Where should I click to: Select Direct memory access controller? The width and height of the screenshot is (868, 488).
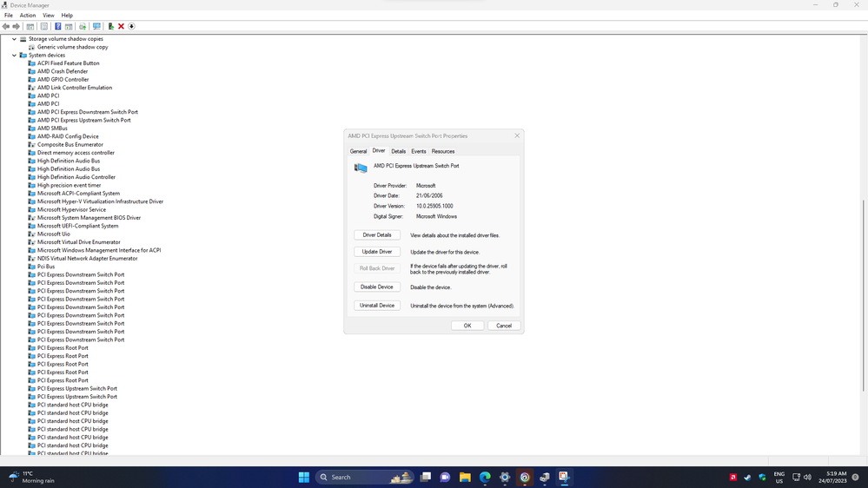click(x=76, y=153)
